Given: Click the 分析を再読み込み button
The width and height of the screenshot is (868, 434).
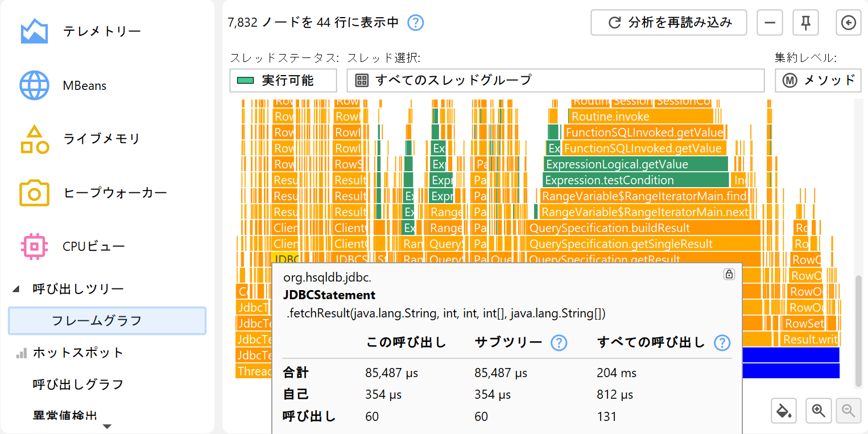Looking at the screenshot, I should [668, 23].
